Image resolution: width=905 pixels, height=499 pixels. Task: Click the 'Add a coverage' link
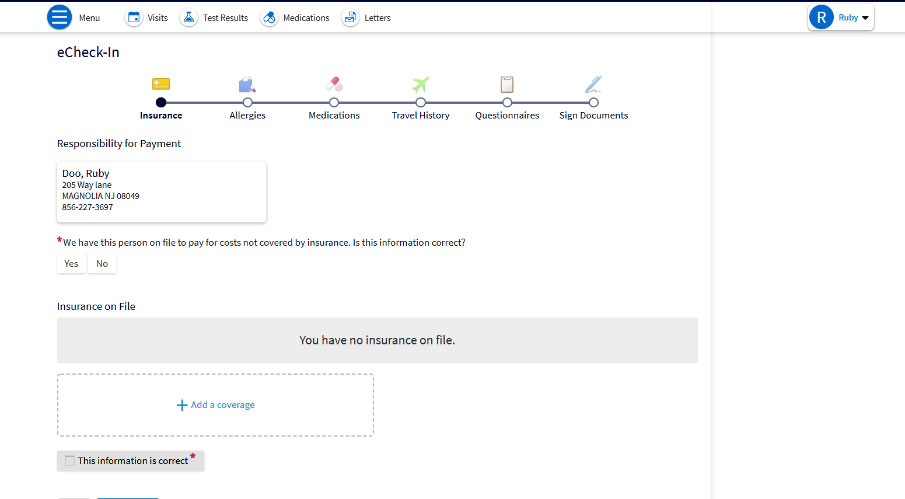point(215,405)
